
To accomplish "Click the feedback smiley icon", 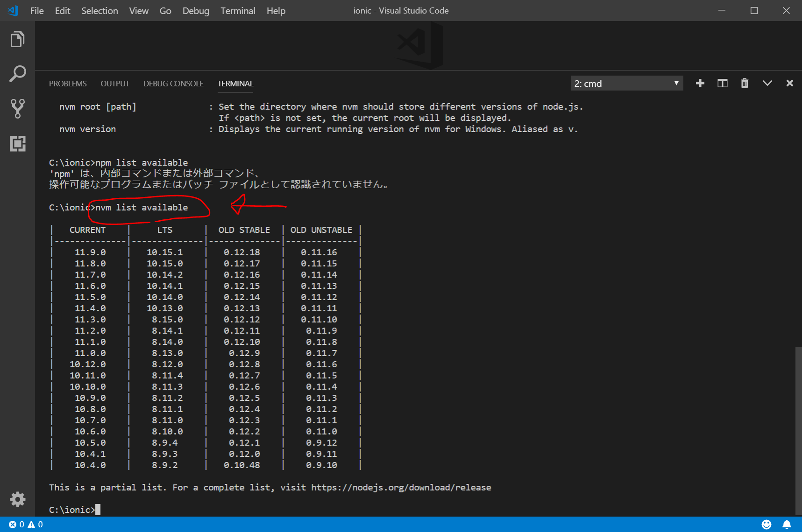I will (767, 525).
